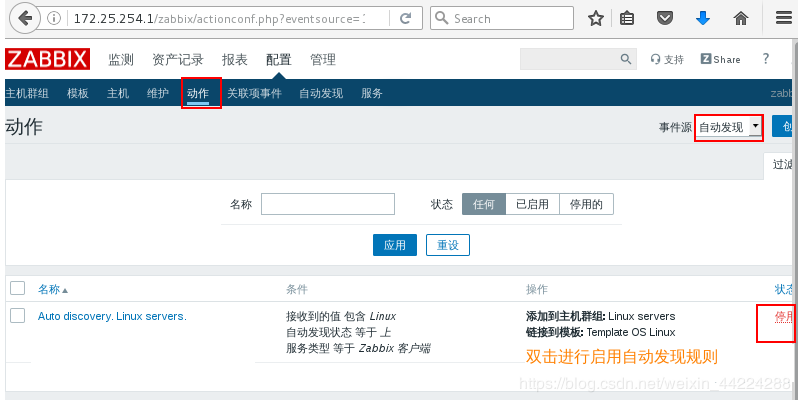Open the browser hamburger menu
Image resolution: width=798 pixels, height=400 pixels.
[x=784, y=19]
